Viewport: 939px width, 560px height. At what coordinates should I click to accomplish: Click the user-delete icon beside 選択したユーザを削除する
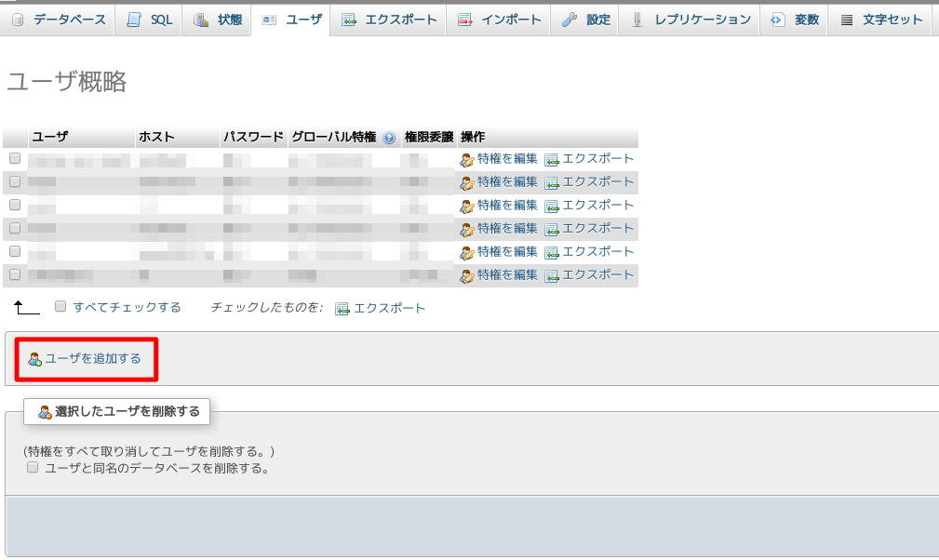(45, 412)
